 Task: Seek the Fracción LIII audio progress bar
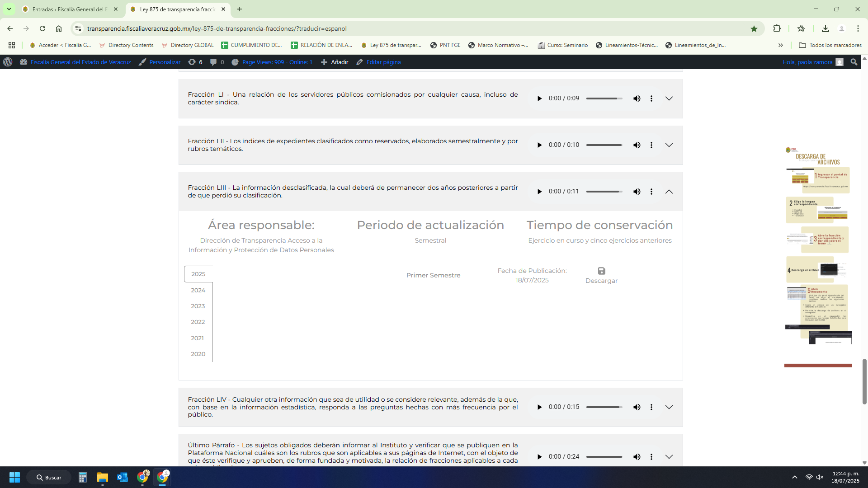click(604, 192)
